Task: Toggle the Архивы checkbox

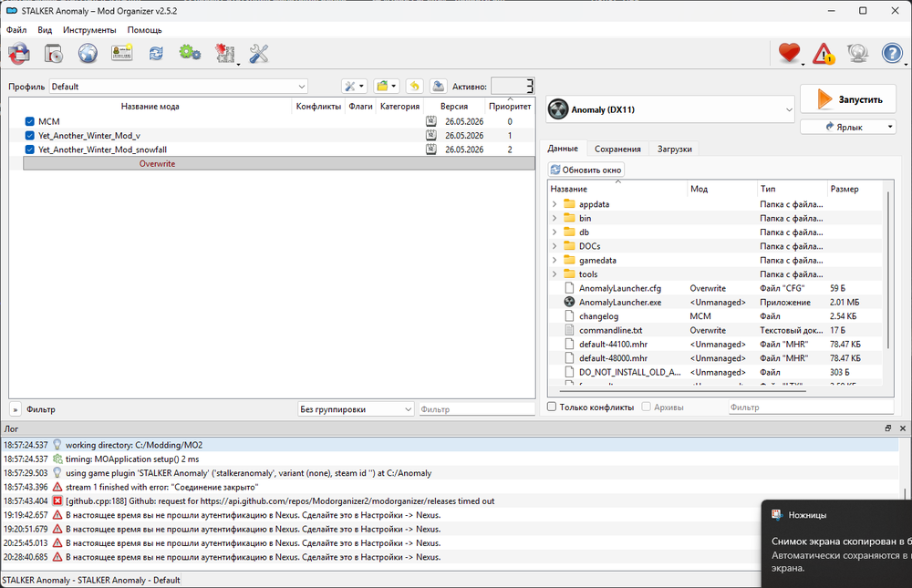Action: tap(647, 407)
